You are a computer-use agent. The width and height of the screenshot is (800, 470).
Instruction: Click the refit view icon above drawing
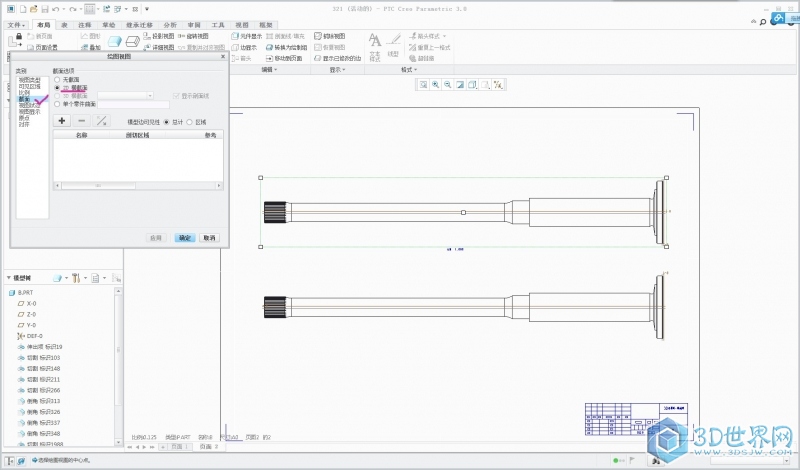423,85
